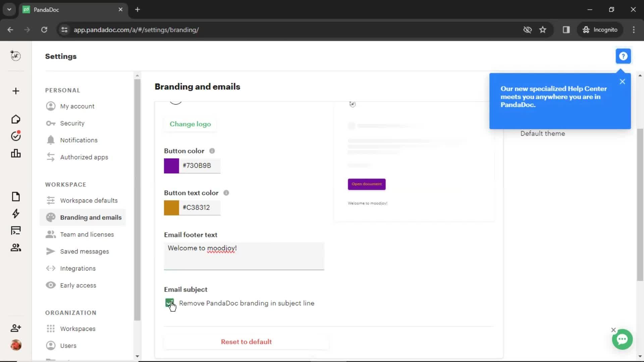Open Saved messages workspace settings
The height and width of the screenshot is (362, 644).
click(x=84, y=251)
